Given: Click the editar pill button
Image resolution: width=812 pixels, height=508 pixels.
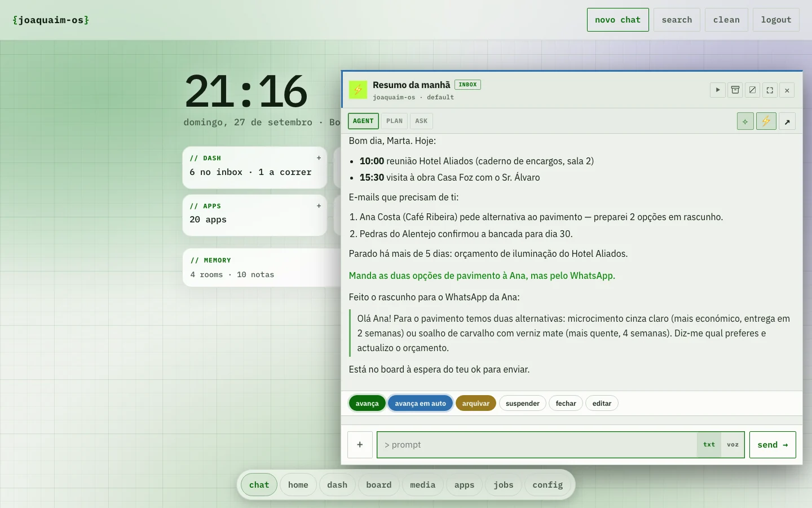Looking at the screenshot, I should (x=602, y=404).
